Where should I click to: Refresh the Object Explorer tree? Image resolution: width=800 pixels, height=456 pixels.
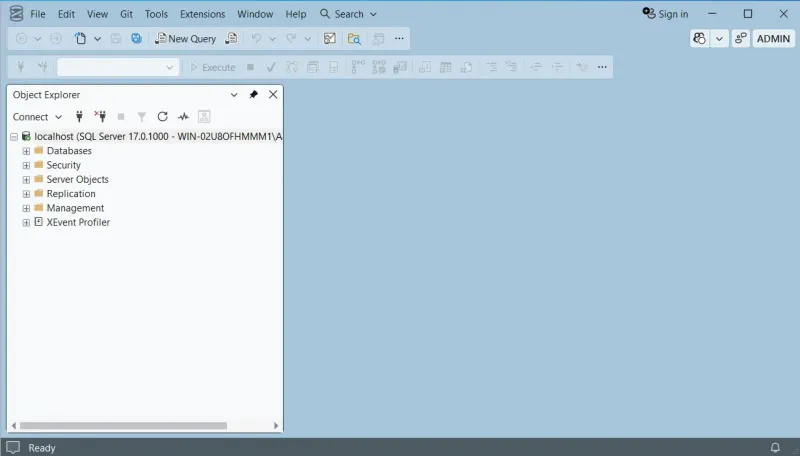(x=162, y=117)
